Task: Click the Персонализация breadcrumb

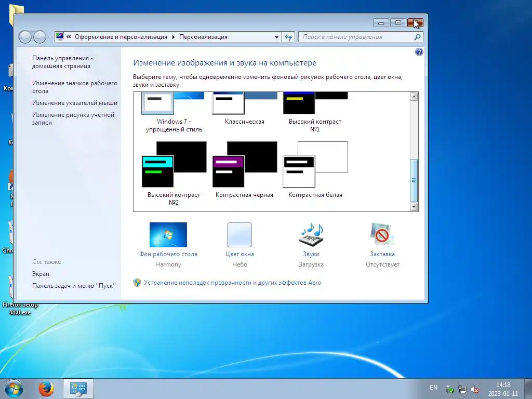Action: (x=203, y=37)
